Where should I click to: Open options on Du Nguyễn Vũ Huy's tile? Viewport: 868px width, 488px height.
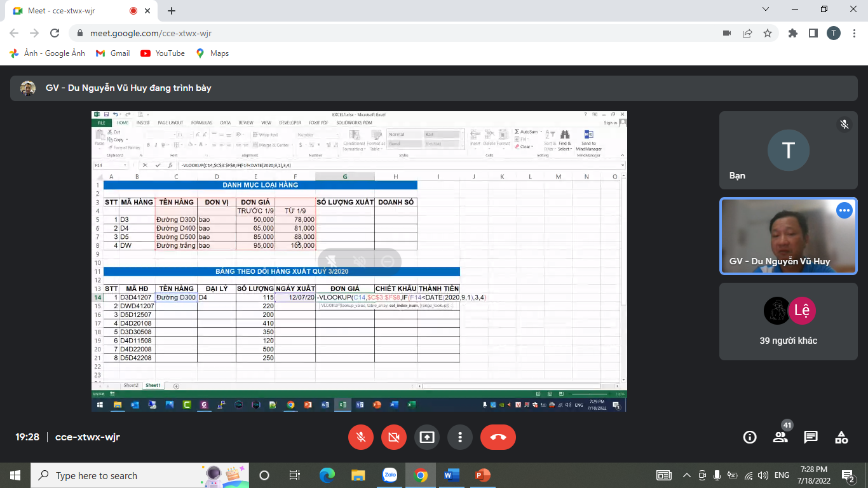[x=844, y=210]
